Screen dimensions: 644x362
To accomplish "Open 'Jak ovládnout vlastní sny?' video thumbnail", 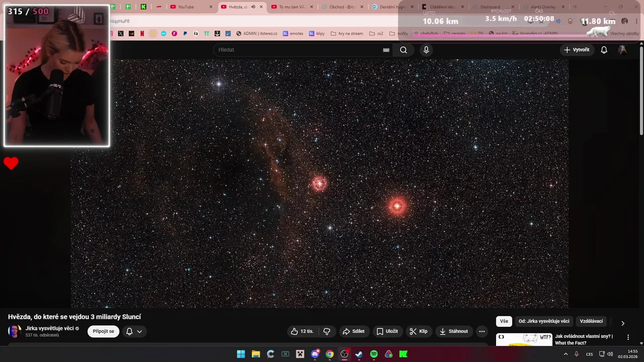I will click(524, 339).
